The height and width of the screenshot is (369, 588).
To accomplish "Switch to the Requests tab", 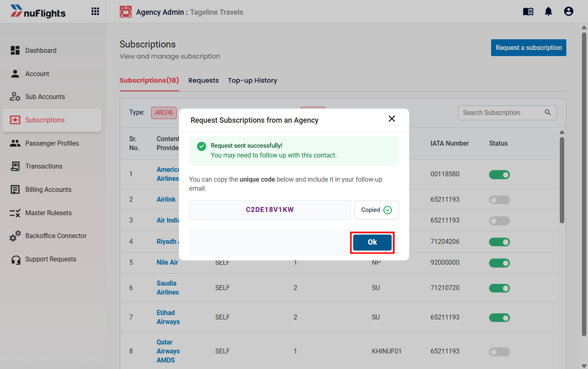I will coord(204,80).
